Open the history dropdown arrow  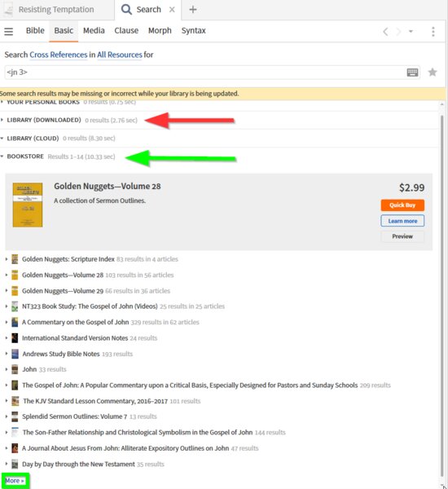(x=411, y=32)
